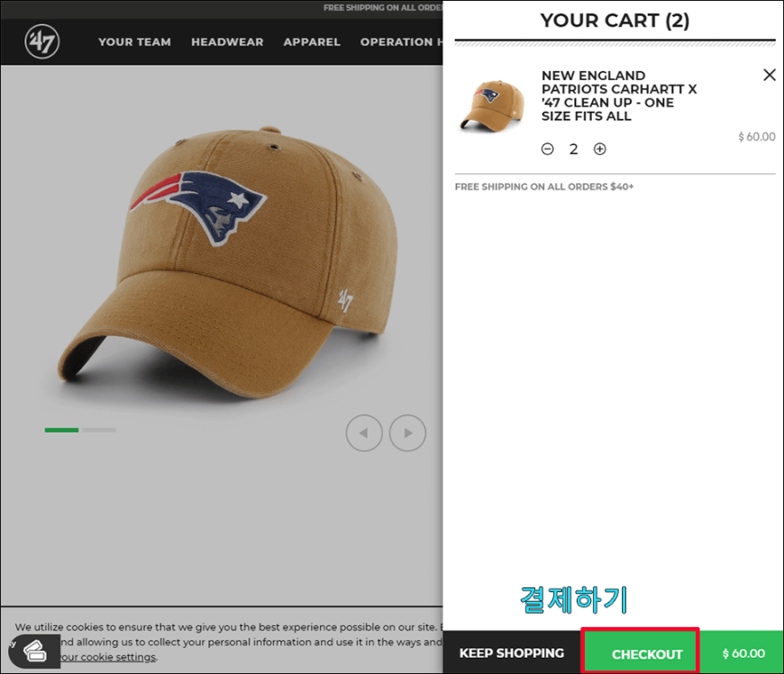Click the YOUR CART (2) heading
Image resolution: width=784 pixels, height=674 pixels.
615,21
